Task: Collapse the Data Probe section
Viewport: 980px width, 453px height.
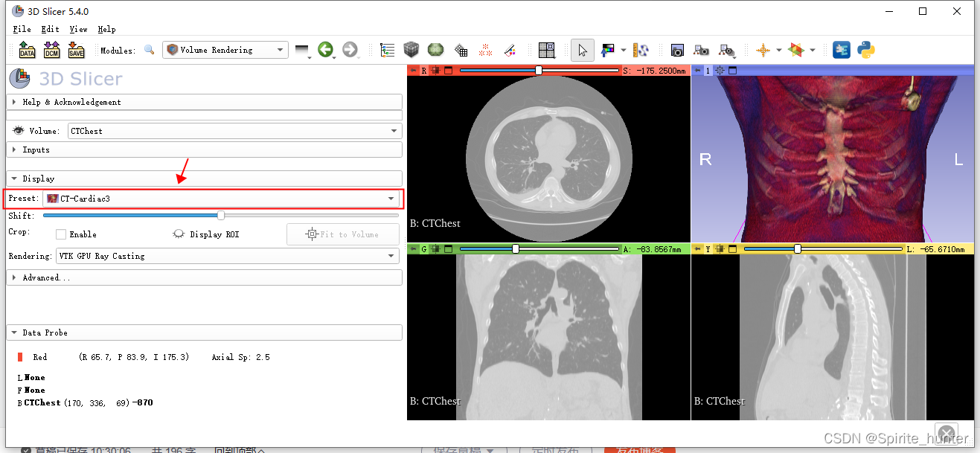Action: [204, 332]
